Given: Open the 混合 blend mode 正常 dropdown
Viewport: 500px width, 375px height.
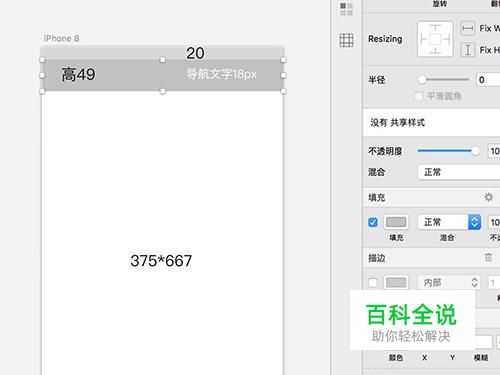Looking at the screenshot, I should coord(459,172).
